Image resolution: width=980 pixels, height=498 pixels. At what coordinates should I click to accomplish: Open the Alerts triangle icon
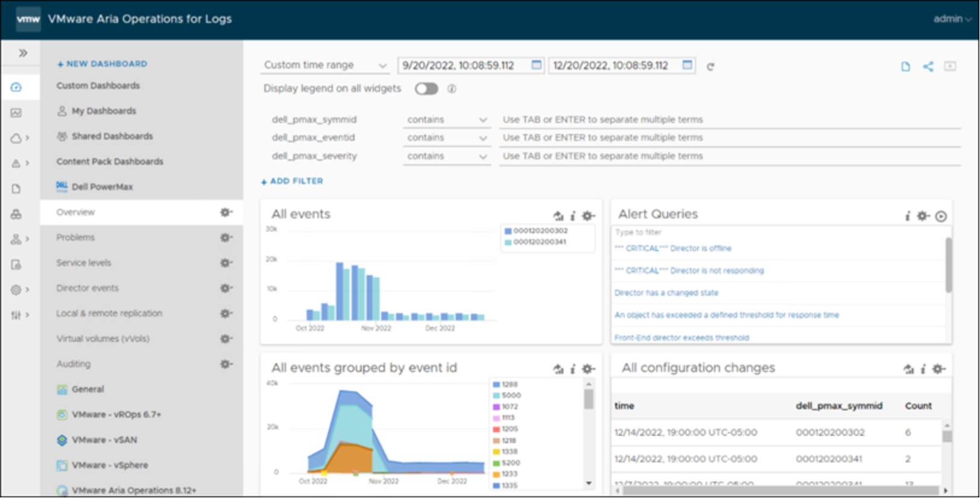(16, 164)
